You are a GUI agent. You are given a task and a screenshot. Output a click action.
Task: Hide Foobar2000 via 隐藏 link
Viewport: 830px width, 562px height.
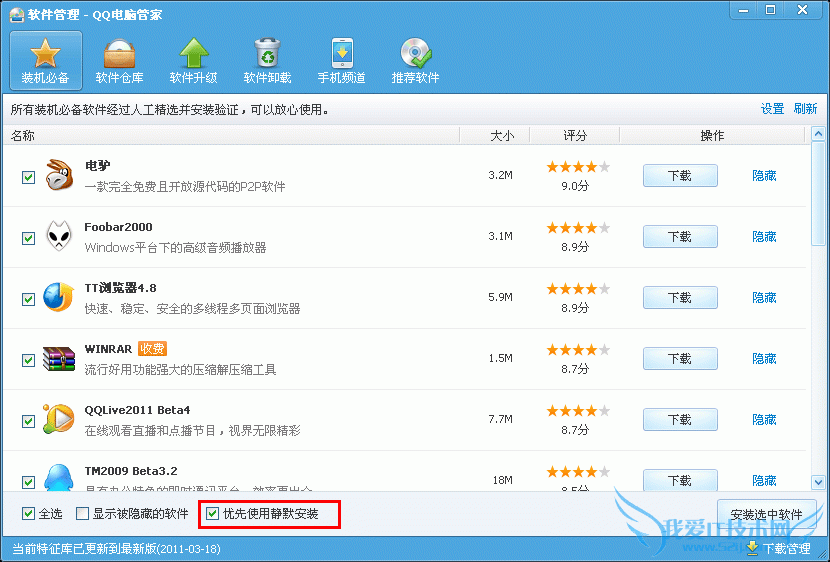(764, 237)
